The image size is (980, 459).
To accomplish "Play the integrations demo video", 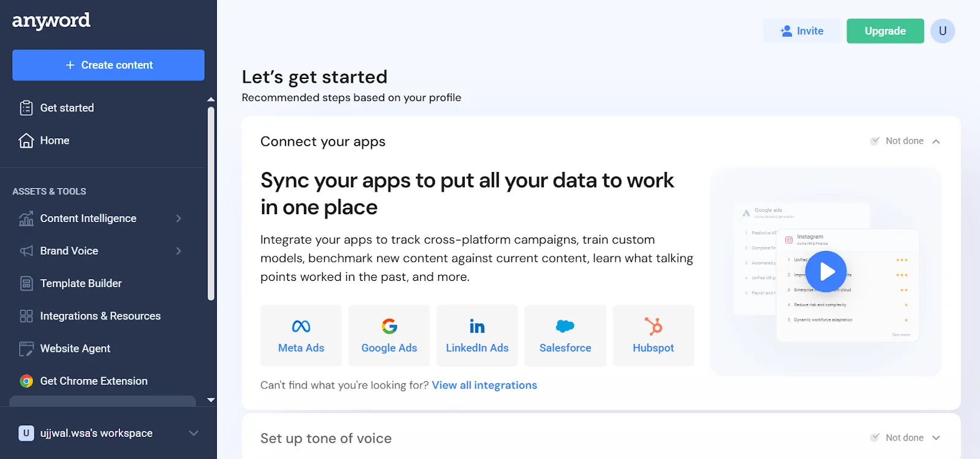I will tap(826, 272).
